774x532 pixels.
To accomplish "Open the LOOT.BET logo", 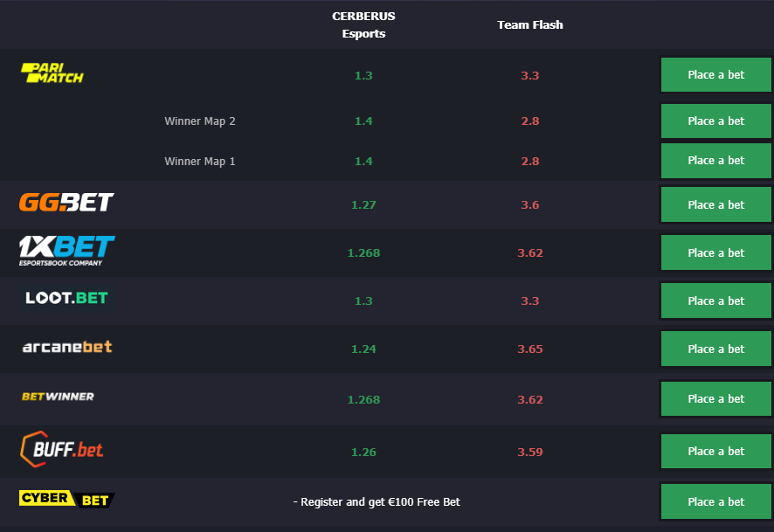I will point(66,298).
